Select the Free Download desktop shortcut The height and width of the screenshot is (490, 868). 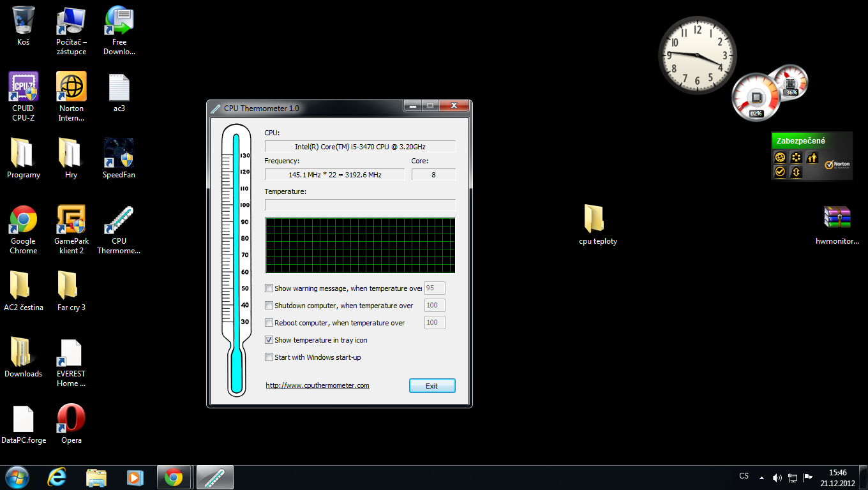coord(119,31)
